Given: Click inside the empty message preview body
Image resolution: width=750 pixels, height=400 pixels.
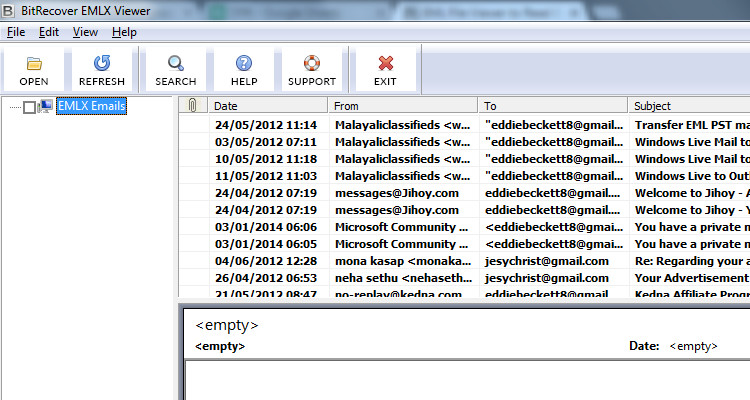Looking at the screenshot, I should [x=467, y=380].
